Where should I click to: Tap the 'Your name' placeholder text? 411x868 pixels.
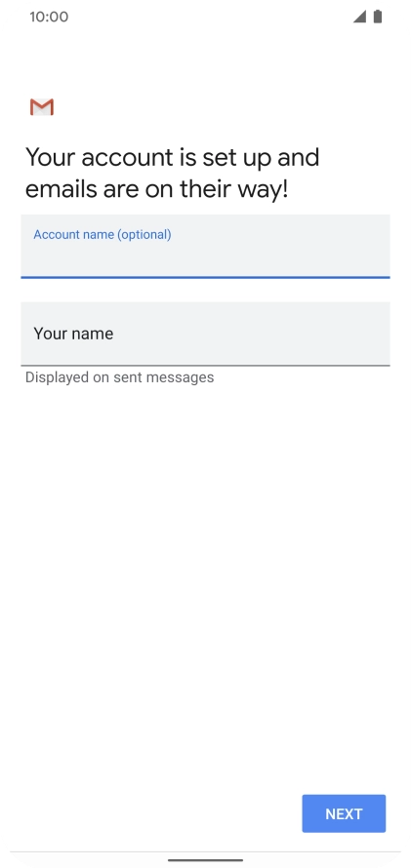pyautogui.click(x=73, y=334)
